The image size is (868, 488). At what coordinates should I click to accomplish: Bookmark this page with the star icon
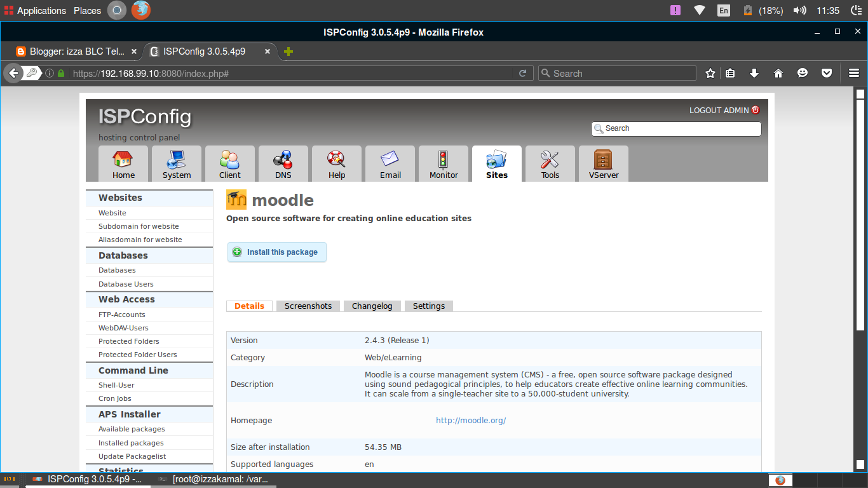point(710,72)
